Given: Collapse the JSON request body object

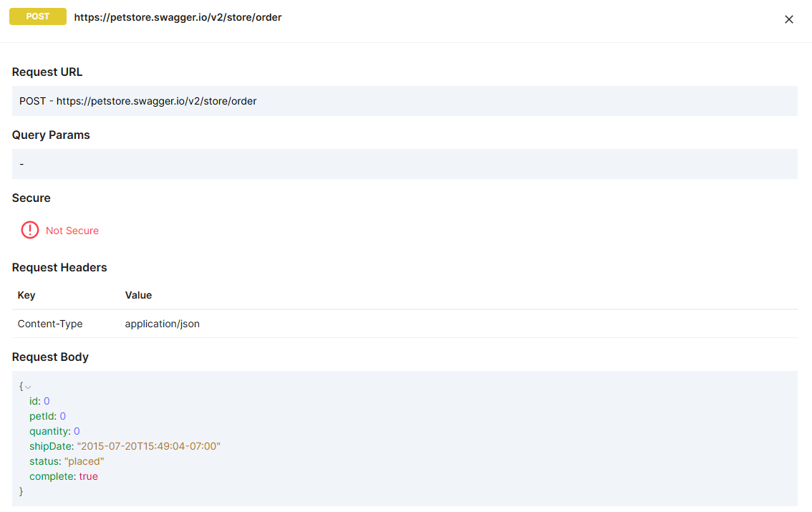Looking at the screenshot, I should coord(28,387).
